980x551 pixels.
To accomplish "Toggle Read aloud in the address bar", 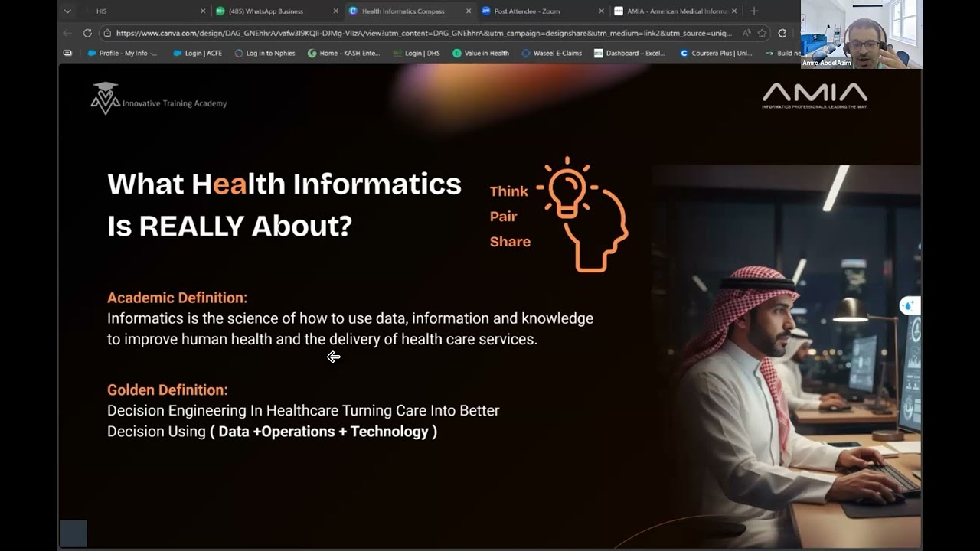I will [746, 33].
